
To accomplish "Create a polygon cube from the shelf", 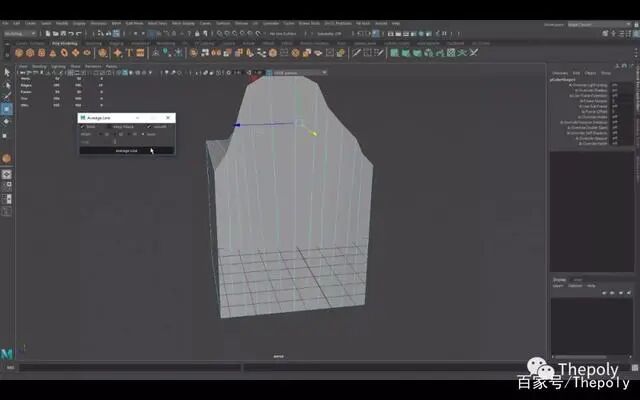I will coord(30,53).
